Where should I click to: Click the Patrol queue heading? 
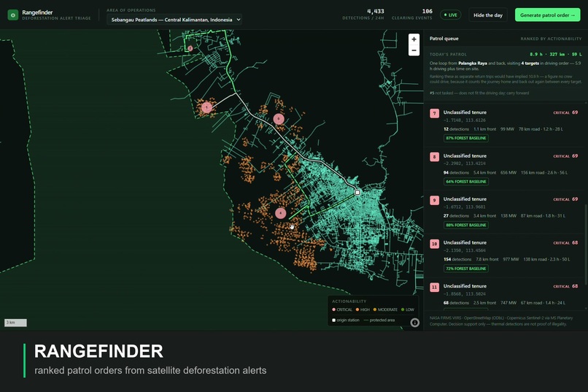point(444,39)
